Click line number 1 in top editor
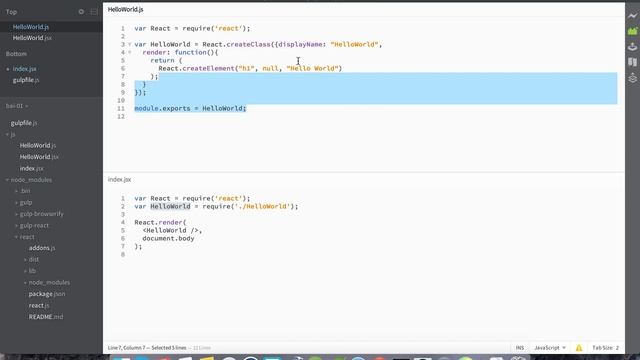The image size is (640, 360). tap(122, 29)
